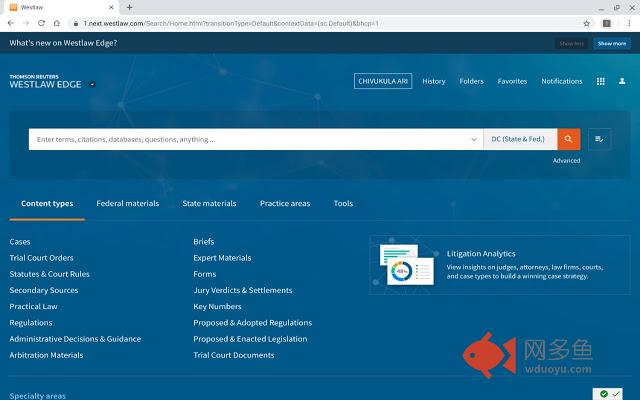Click the browser address bar
640x400 pixels.
pos(327,23)
